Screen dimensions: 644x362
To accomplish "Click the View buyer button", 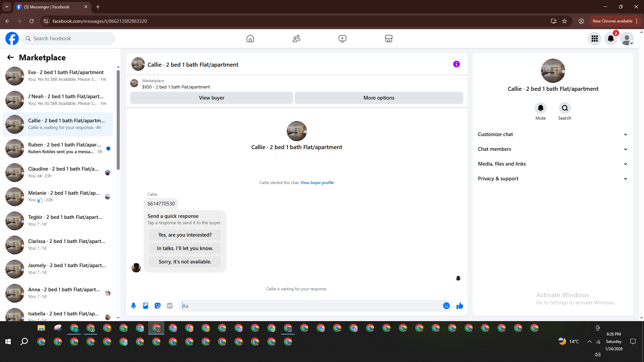I will 212,98.
